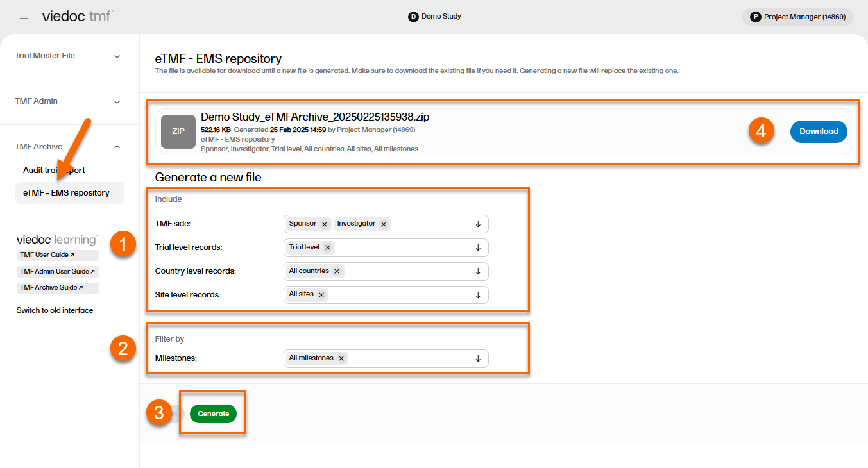The height and width of the screenshot is (468, 868).
Task: Click Switch to old interface link
Action: (x=55, y=310)
